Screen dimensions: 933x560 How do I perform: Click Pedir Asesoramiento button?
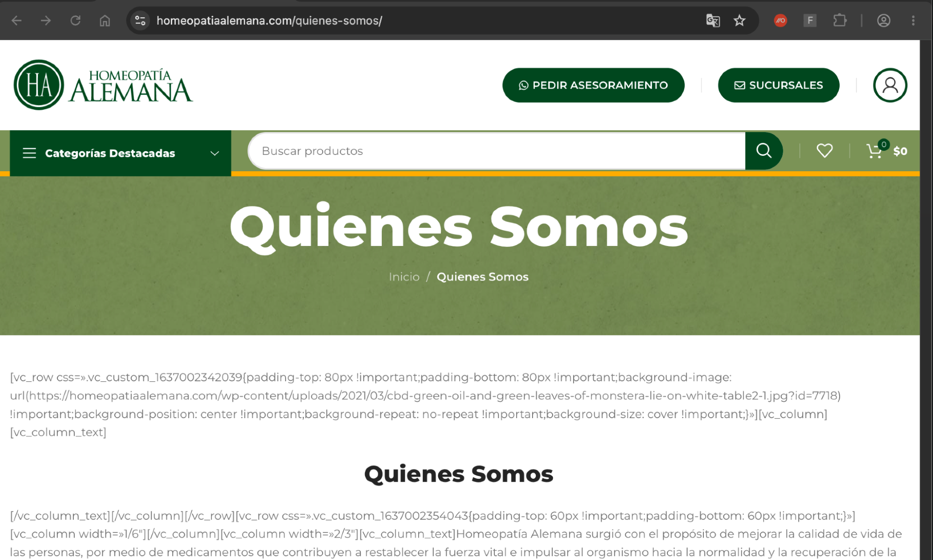pyautogui.click(x=593, y=85)
